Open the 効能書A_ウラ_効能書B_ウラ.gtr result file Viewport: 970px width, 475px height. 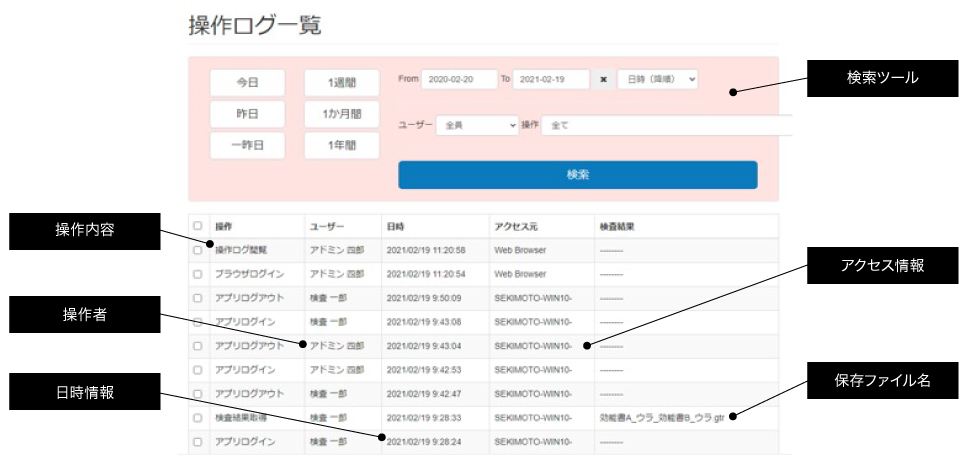coord(662,417)
